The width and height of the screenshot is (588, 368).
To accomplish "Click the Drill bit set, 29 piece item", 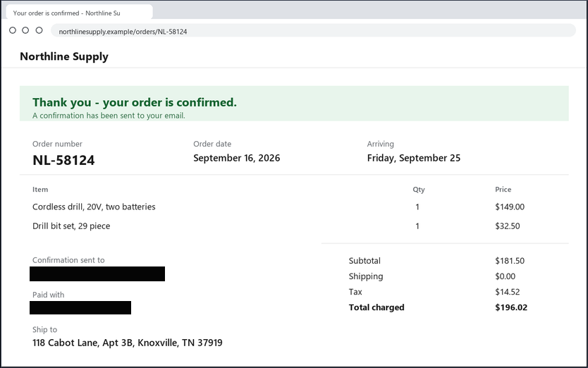I will click(x=71, y=226).
